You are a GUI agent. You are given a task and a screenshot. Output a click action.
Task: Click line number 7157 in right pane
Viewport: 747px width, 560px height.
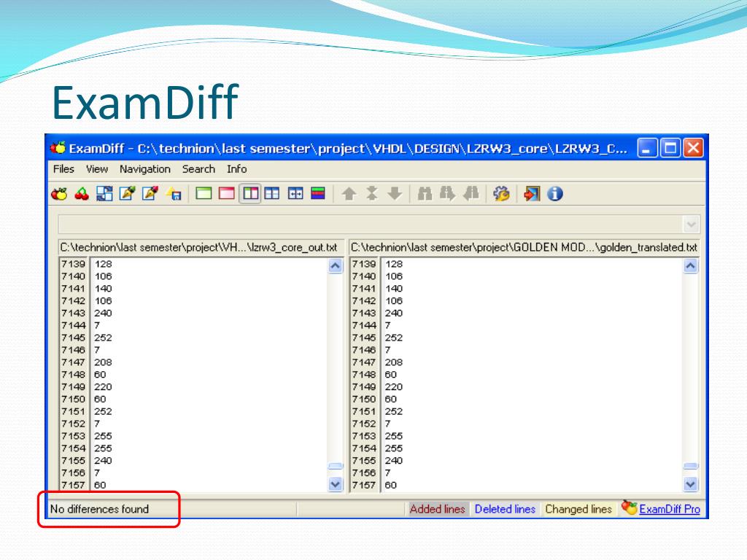(x=364, y=485)
